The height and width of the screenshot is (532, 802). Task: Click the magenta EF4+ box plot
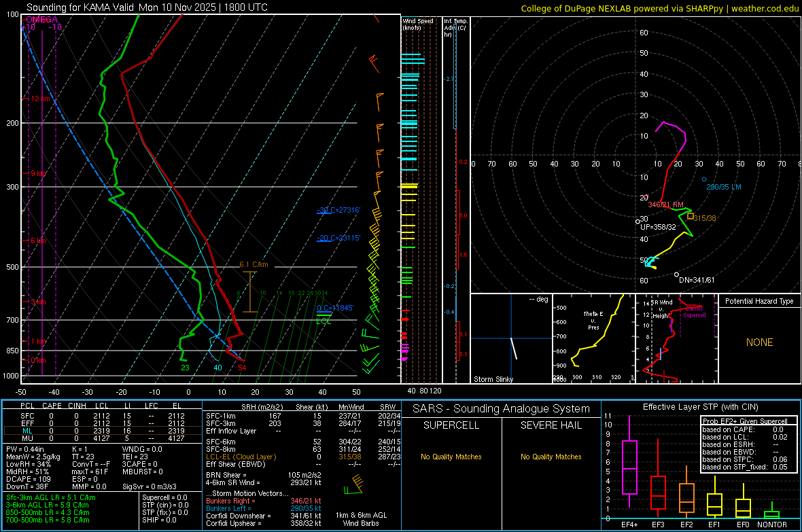pyautogui.click(x=629, y=461)
